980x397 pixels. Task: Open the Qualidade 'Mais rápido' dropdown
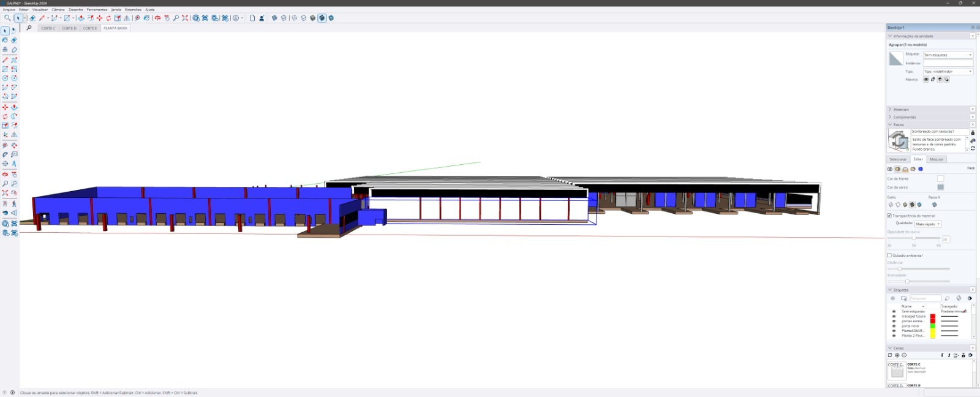(928, 224)
